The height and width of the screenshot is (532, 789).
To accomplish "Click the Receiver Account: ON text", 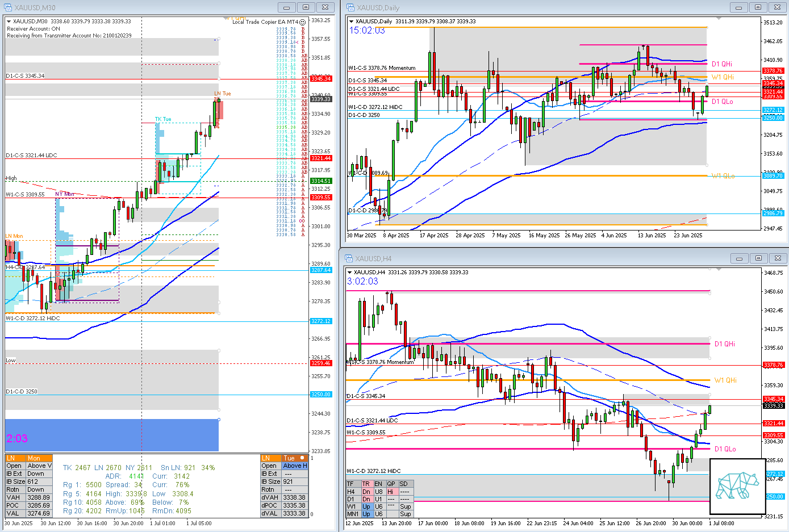I will point(34,28).
